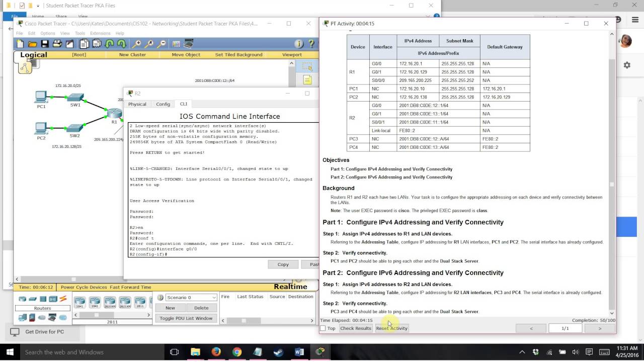
Task: Click Toggle PDU List Window button
Action: pyautogui.click(x=186, y=318)
